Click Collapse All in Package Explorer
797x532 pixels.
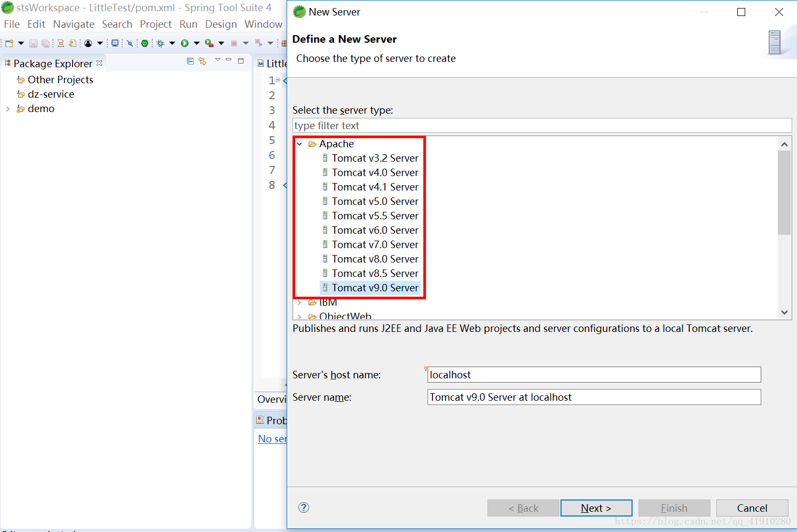[190, 61]
